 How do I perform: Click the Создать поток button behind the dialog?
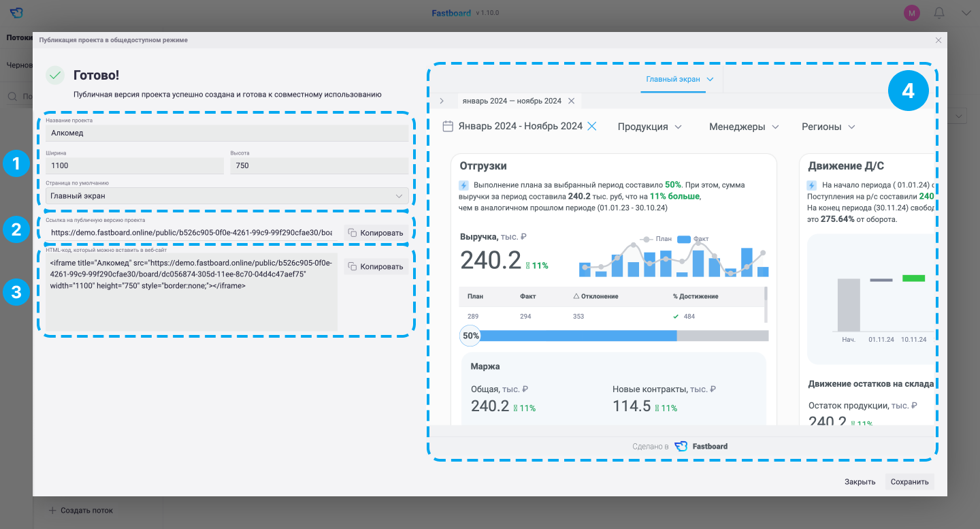coord(80,510)
